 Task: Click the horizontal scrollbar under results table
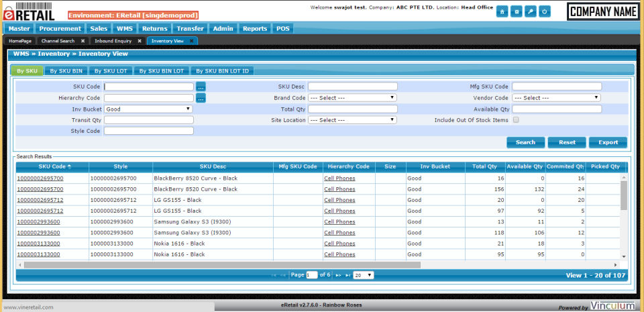(222, 265)
